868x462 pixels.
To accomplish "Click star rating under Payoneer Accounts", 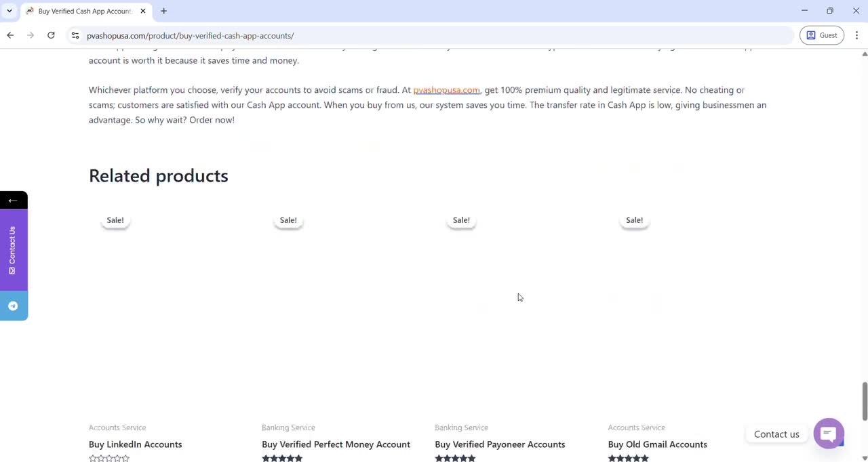I will [455, 458].
